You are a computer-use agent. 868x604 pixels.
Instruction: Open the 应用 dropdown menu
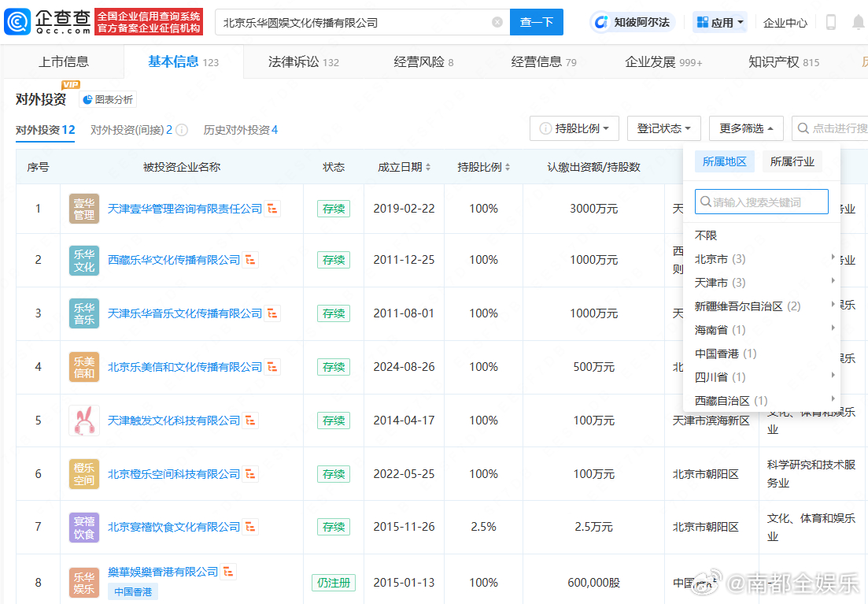tap(719, 22)
